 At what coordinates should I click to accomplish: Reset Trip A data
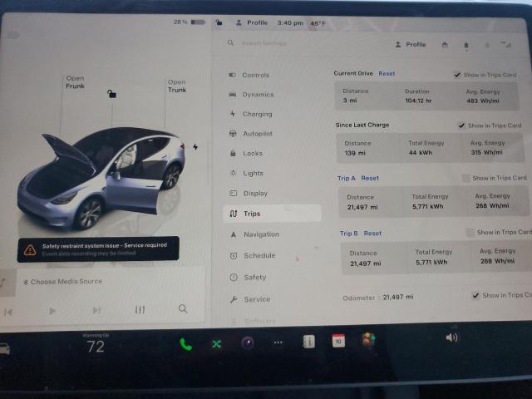click(x=370, y=178)
